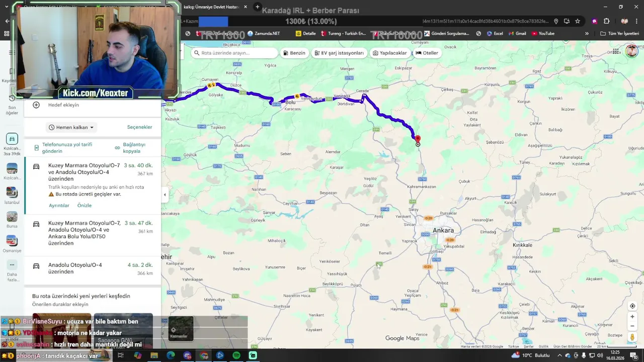The height and width of the screenshot is (362, 644).
Task: Select the 3 sa. 40 dk. route
Action: (x=93, y=185)
